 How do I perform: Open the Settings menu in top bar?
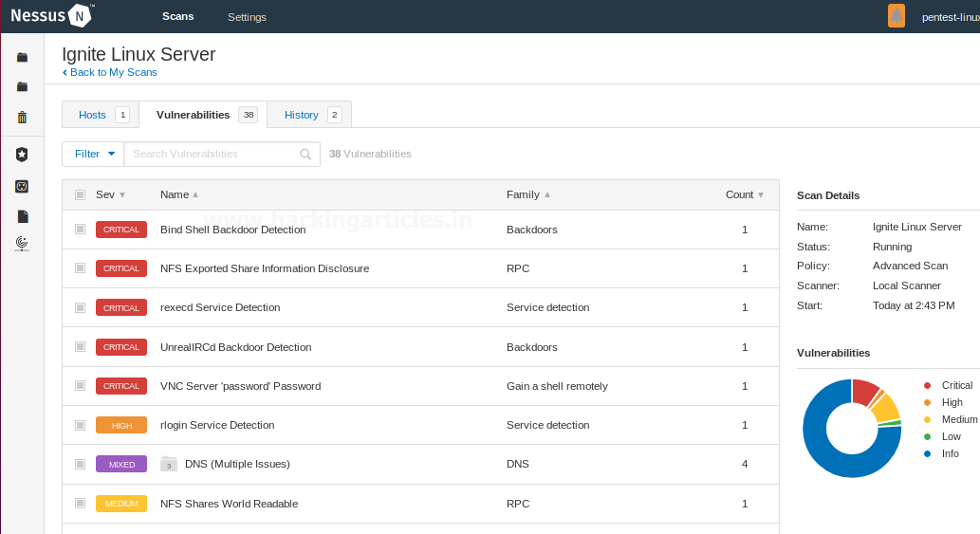247,17
